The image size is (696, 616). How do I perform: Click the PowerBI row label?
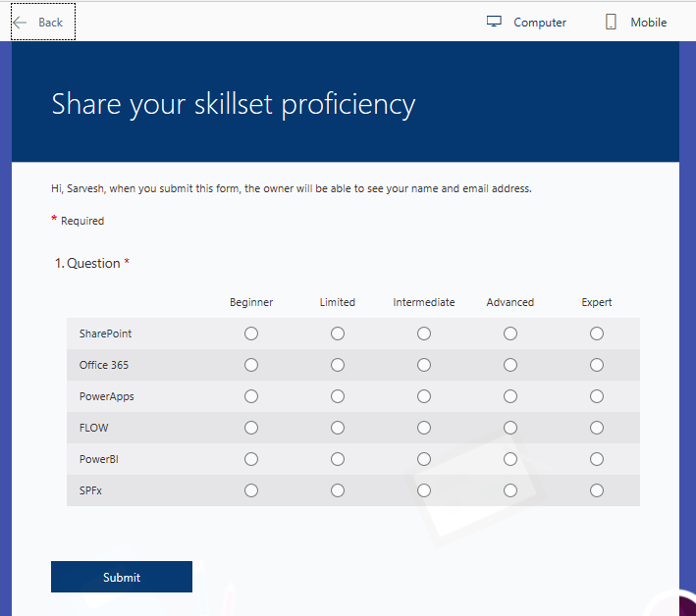click(x=98, y=459)
